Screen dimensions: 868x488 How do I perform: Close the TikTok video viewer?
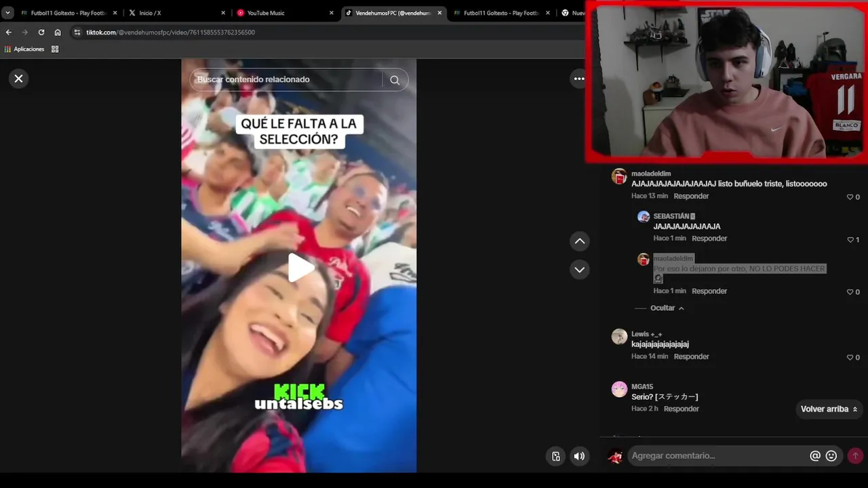tap(18, 79)
